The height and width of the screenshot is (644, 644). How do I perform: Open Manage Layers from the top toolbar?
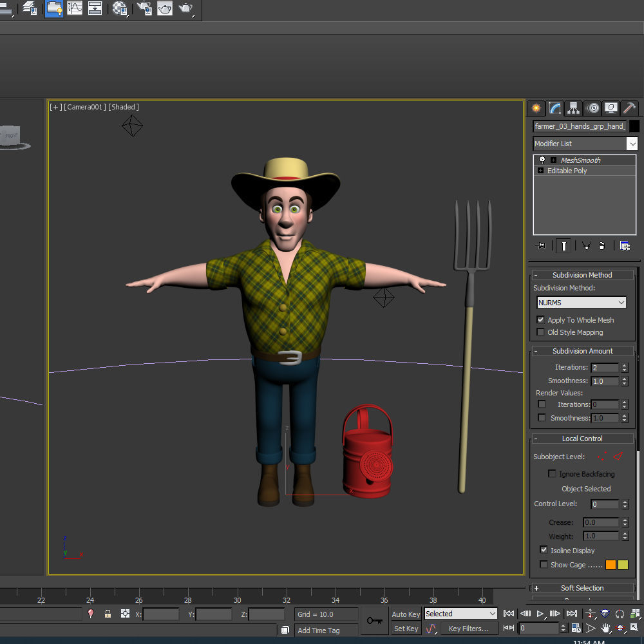30,8
